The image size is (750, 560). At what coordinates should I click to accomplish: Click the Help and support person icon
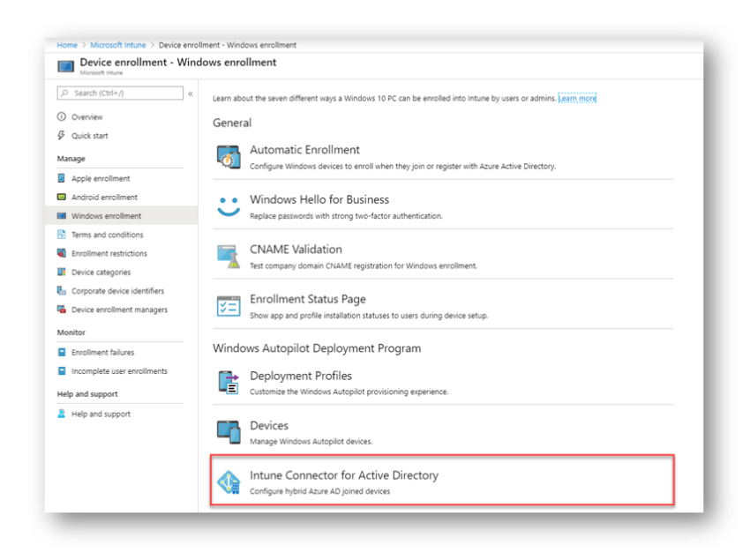click(62, 414)
